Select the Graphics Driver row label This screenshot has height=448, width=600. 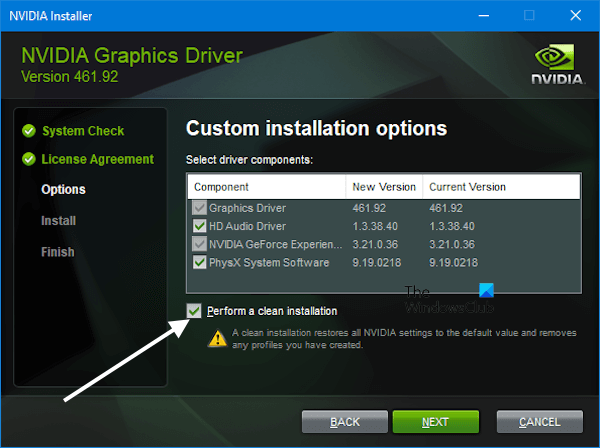247,208
